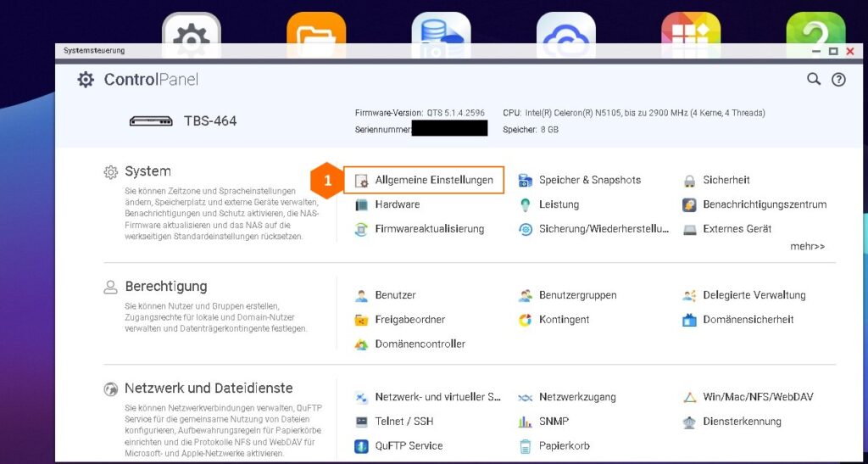Open Speicher & Snapshots link

pyautogui.click(x=590, y=180)
